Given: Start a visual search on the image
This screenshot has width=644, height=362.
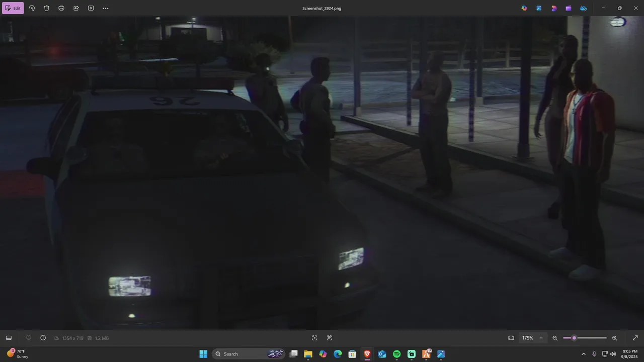Looking at the screenshot, I should pos(314,338).
